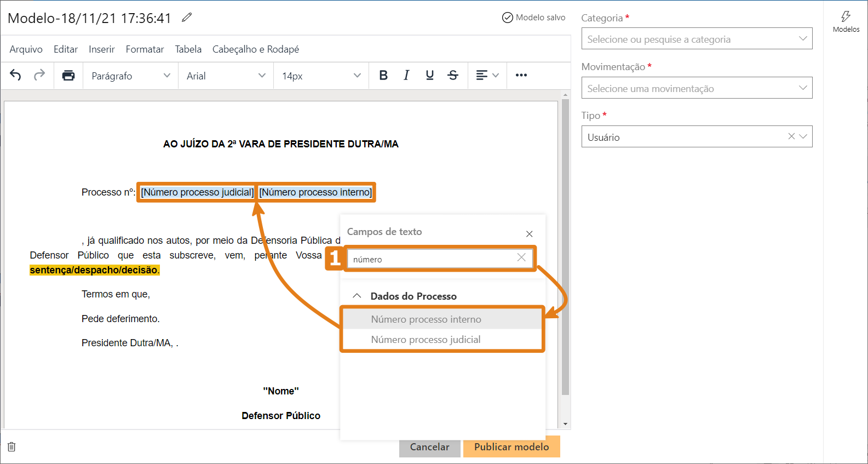This screenshot has height=464, width=868.
Task: Open the Cabeçalho e Rodapé menu
Action: coord(256,49)
